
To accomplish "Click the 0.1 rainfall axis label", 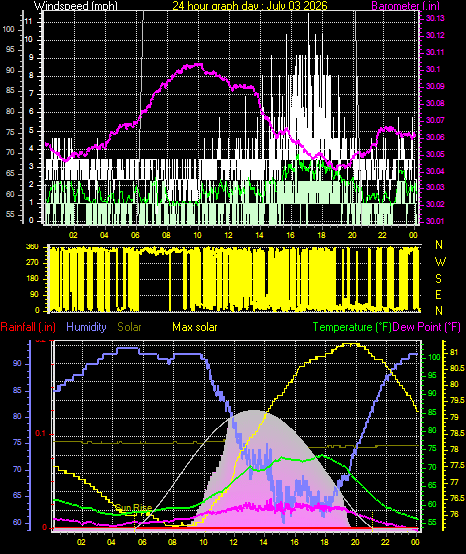I will coord(41,434).
